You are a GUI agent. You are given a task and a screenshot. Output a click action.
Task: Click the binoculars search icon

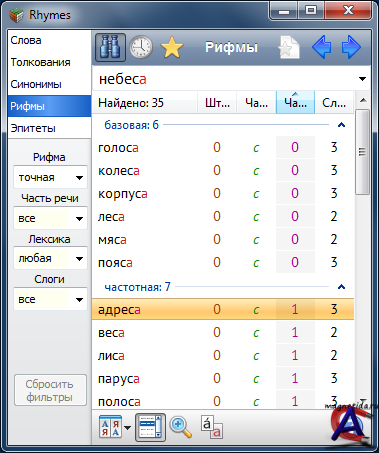110,47
